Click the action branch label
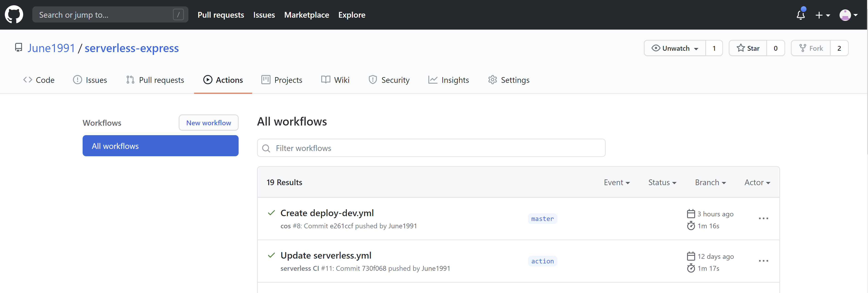This screenshot has width=868, height=293. [x=542, y=261]
